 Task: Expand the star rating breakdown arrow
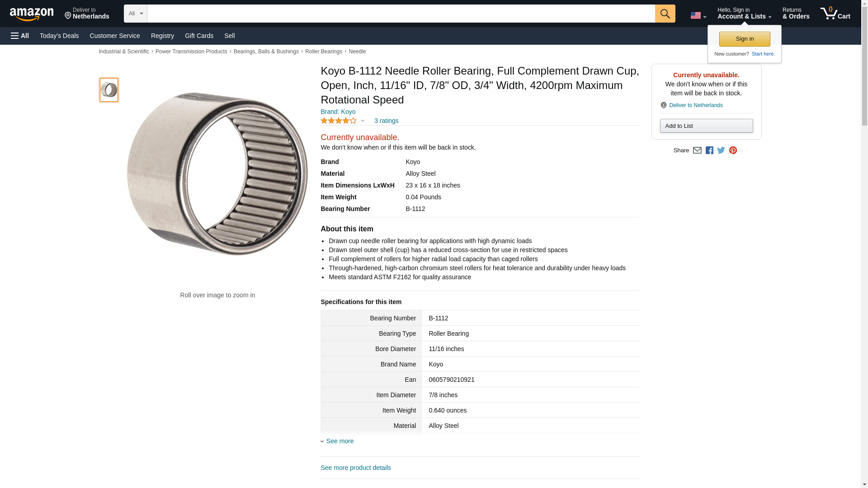click(x=363, y=121)
